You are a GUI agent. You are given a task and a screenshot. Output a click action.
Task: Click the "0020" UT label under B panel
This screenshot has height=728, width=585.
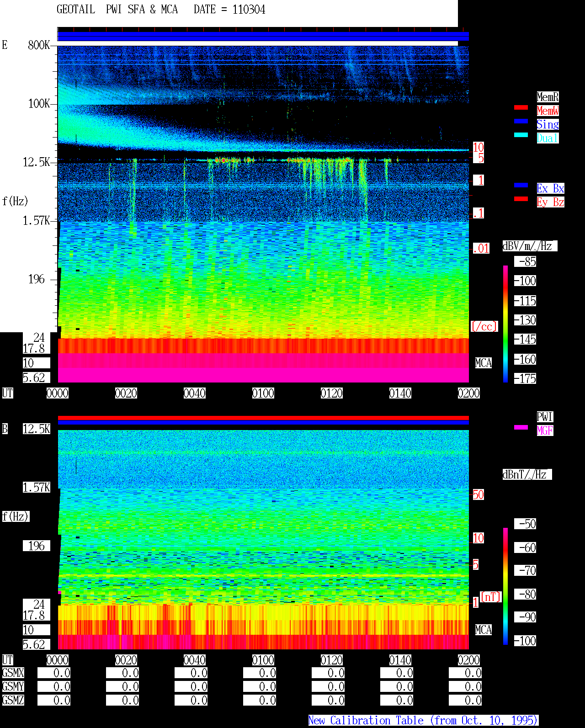tap(126, 660)
